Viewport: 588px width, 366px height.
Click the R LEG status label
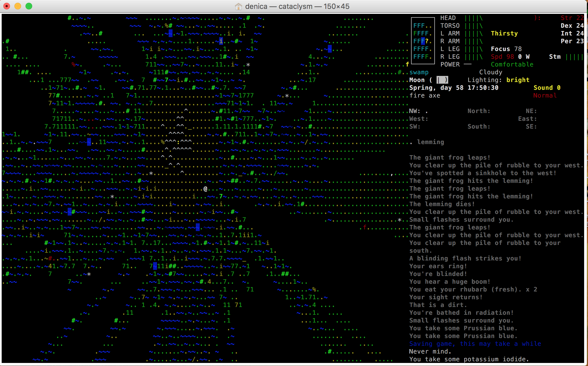(x=450, y=57)
